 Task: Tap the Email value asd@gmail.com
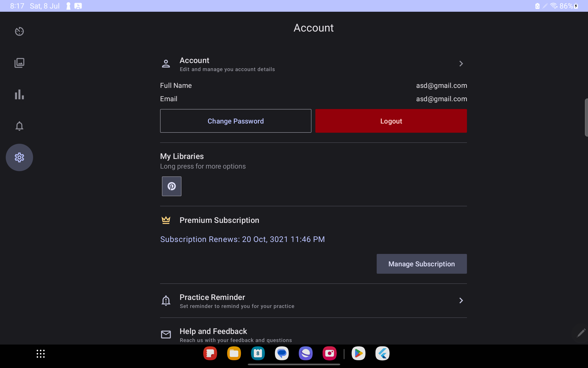tap(441, 99)
